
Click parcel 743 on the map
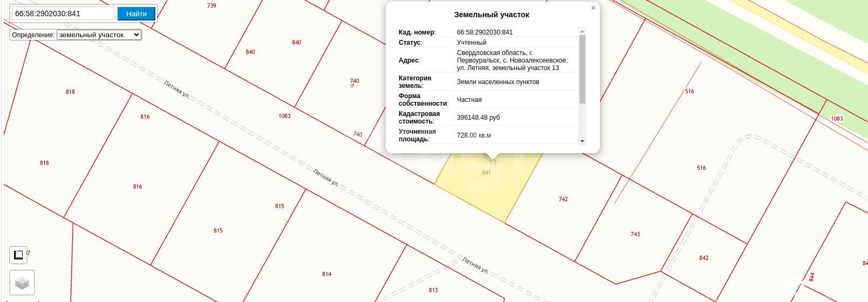tap(635, 234)
